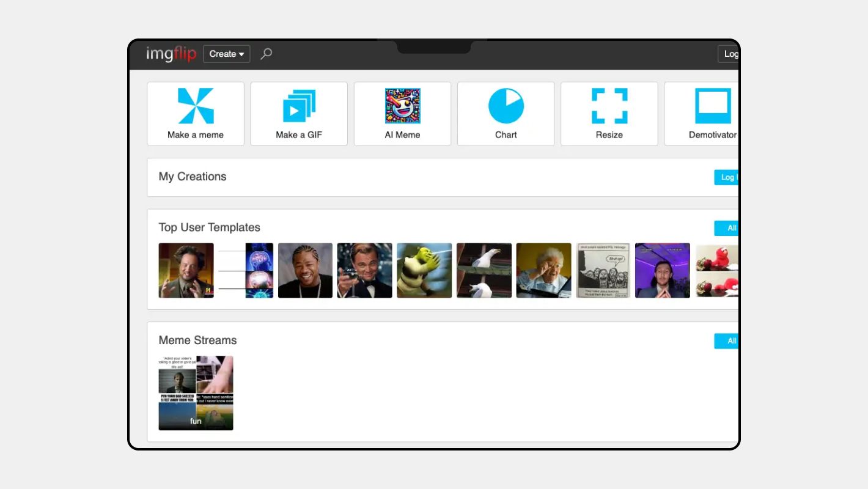
Task: Select the grandma at computer template
Action: [x=543, y=271]
